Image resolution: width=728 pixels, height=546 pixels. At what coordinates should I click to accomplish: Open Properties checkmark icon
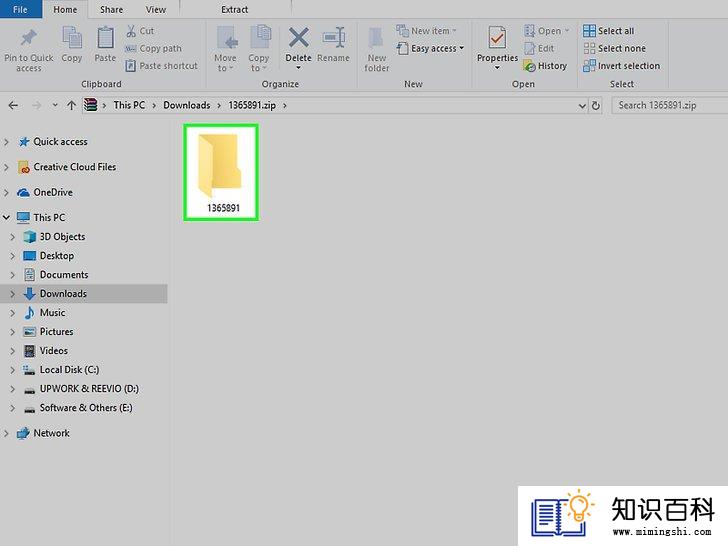coord(497,38)
